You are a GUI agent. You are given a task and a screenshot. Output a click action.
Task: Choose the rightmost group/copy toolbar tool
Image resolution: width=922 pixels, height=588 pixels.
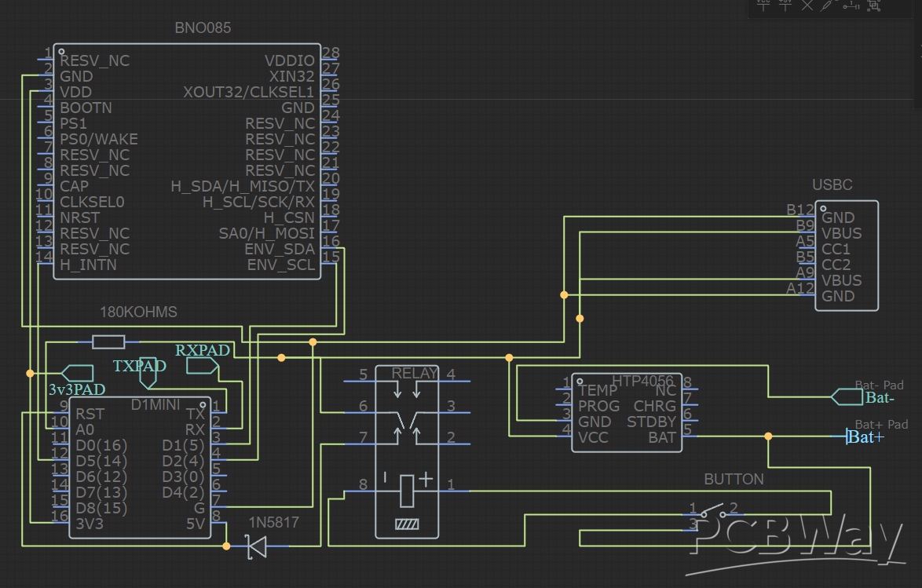tap(874, 6)
